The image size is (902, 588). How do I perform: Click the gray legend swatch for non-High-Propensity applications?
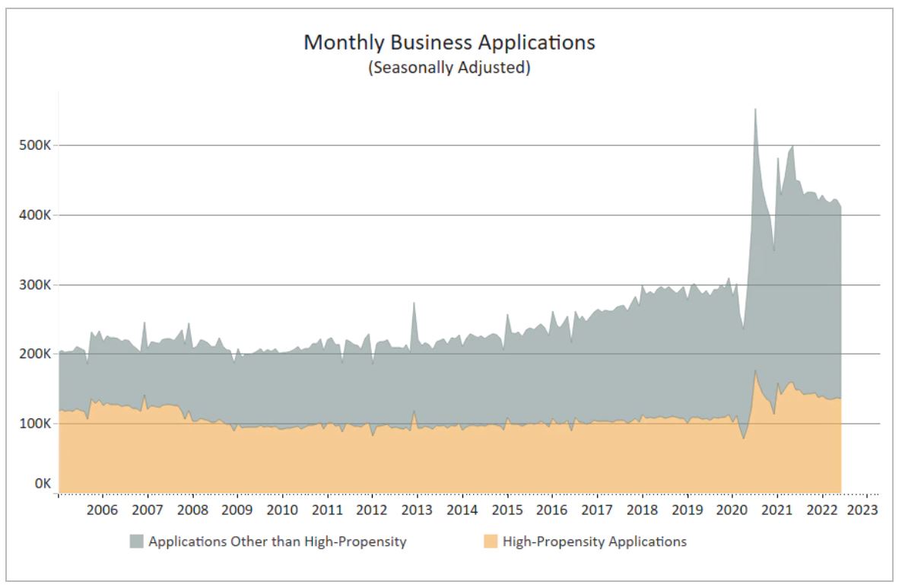pos(136,542)
